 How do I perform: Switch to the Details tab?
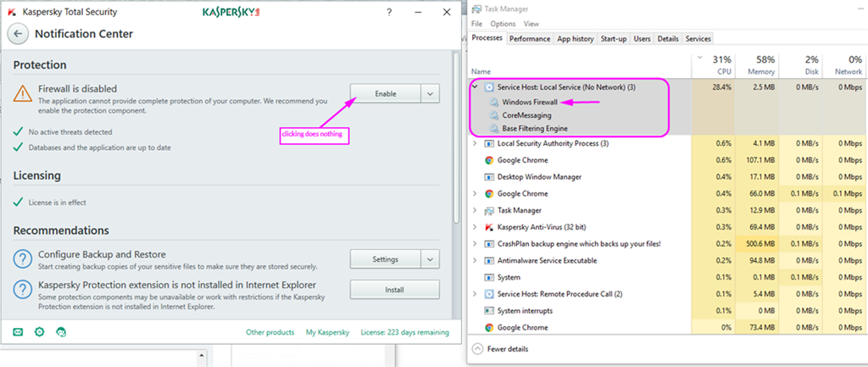pos(668,39)
